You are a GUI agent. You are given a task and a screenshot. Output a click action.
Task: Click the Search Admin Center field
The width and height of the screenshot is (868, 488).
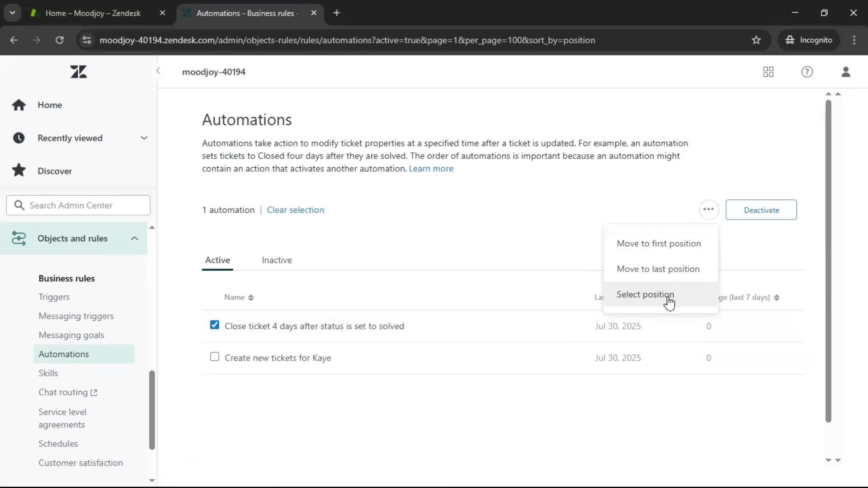click(78, 205)
